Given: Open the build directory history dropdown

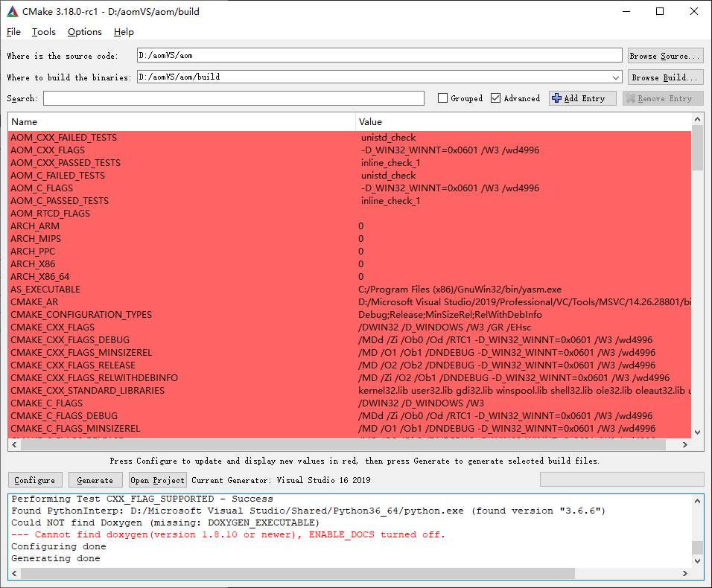Looking at the screenshot, I should tap(616, 77).
